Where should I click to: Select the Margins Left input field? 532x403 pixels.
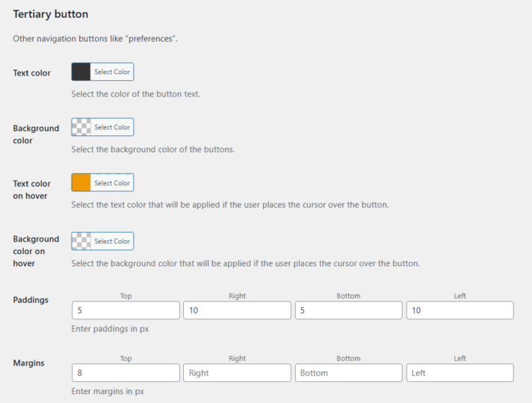pyautogui.click(x=460, y=372)
